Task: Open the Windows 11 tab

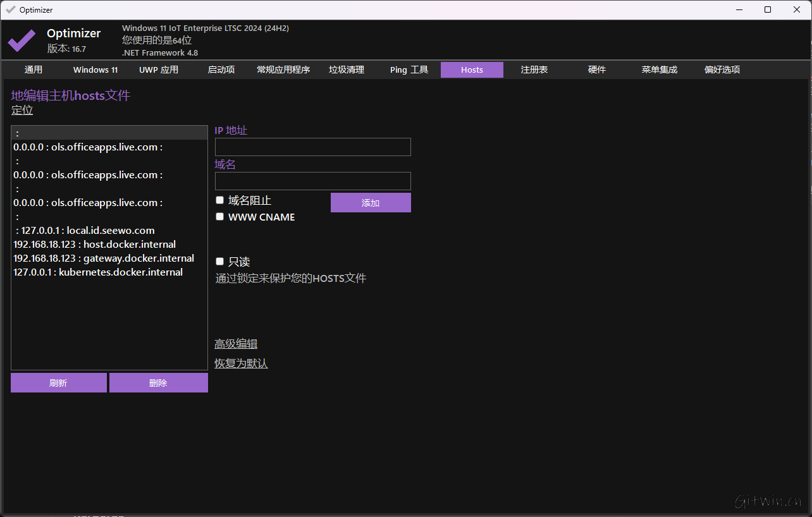Action: [x=95, y=70]
